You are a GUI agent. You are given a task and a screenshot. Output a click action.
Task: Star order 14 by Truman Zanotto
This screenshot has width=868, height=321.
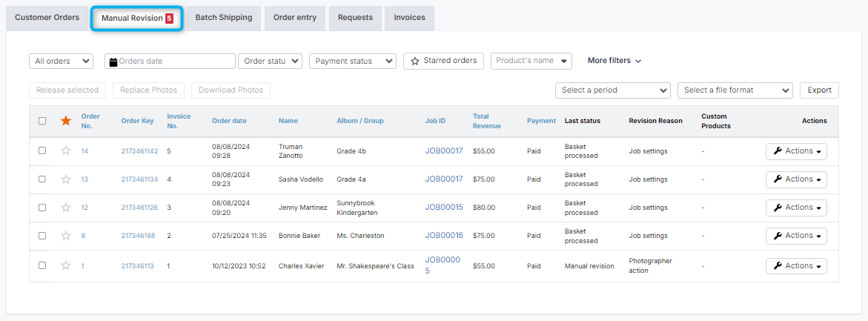(x=66, y=150)
